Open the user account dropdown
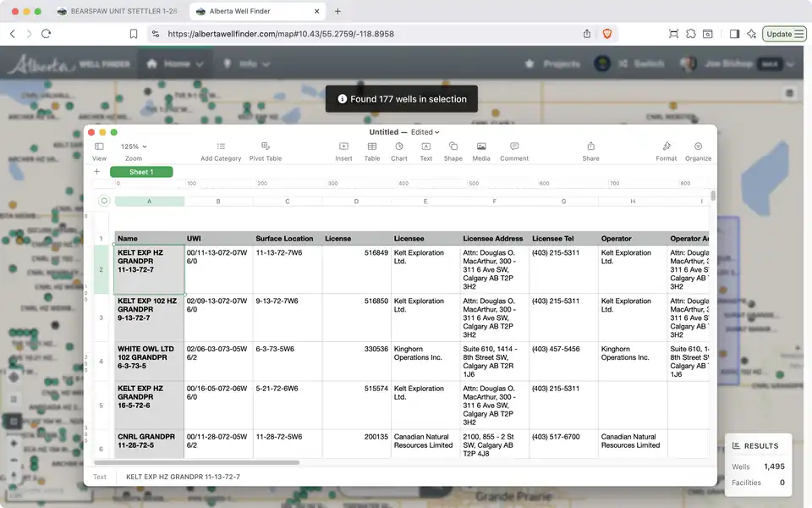This screenshot has width=812, height=508. tap(737, 63)
